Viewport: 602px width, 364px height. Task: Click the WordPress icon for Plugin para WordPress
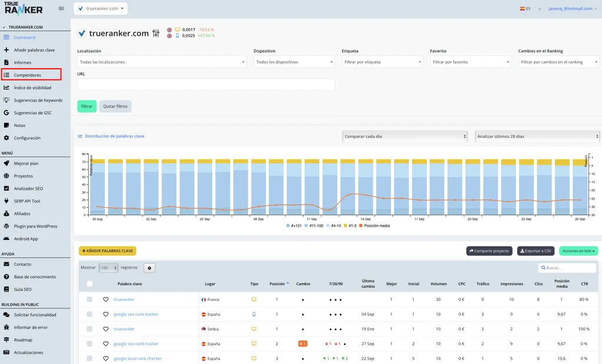coord(6,226)
